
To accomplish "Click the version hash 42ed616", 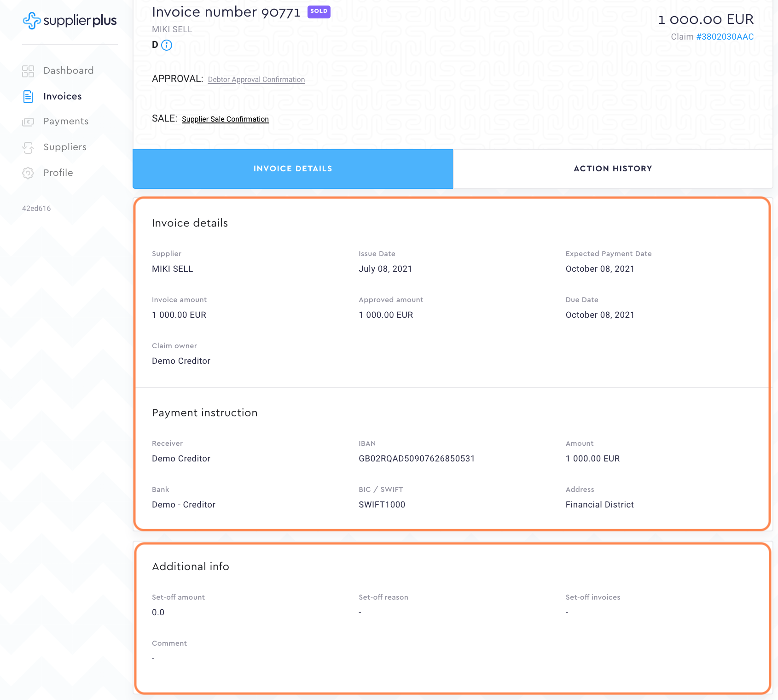I will [x=36, y=209].
